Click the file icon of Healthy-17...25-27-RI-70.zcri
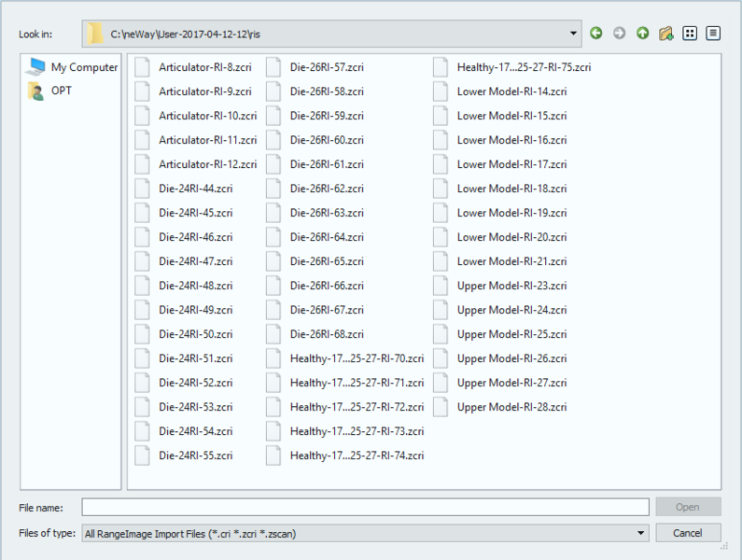The height and width of the screenshot is (560, 742). (x=273, y=358)
